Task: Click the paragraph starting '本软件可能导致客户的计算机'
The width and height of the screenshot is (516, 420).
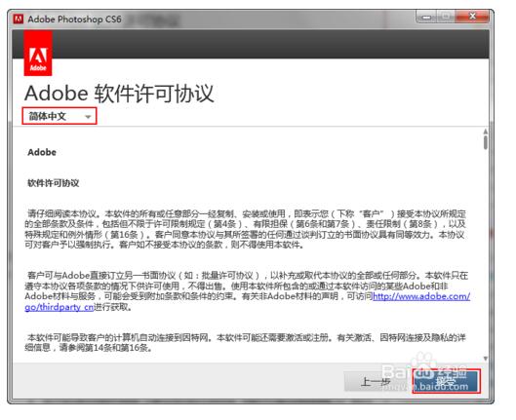Action: click(246, 342)
